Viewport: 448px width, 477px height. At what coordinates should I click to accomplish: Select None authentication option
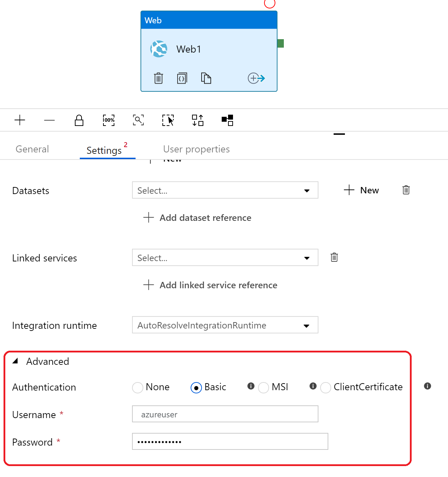tap(138, 387)
